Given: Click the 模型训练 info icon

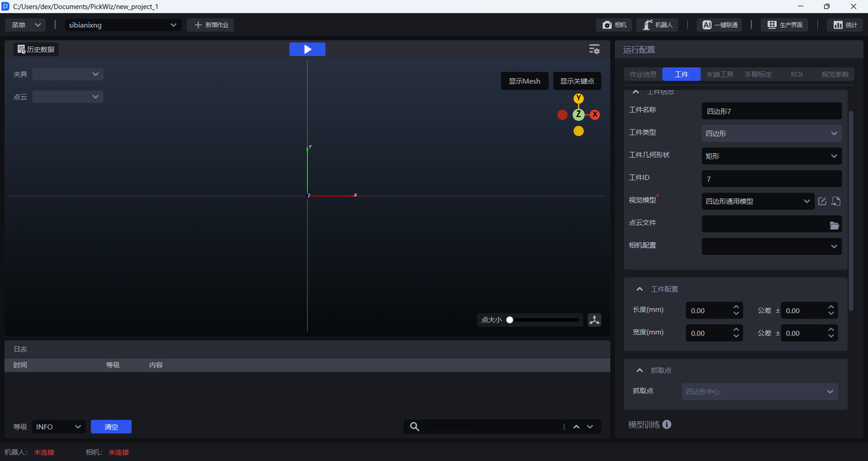Looking at the screenshot, I should pos(667,424).
